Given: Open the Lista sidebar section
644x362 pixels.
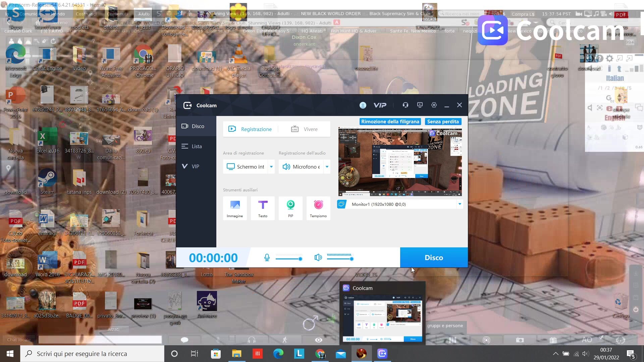Looking at the screenshot, I should (196, 146).
